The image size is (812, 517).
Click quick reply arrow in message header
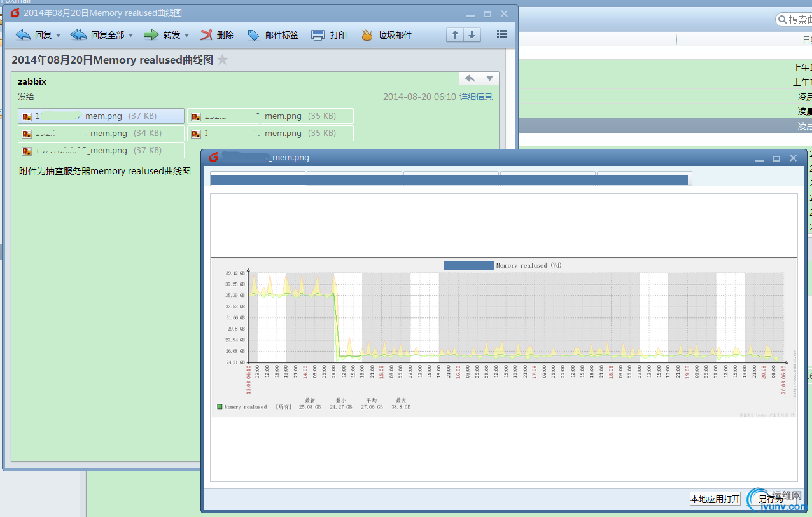[470, 78]
